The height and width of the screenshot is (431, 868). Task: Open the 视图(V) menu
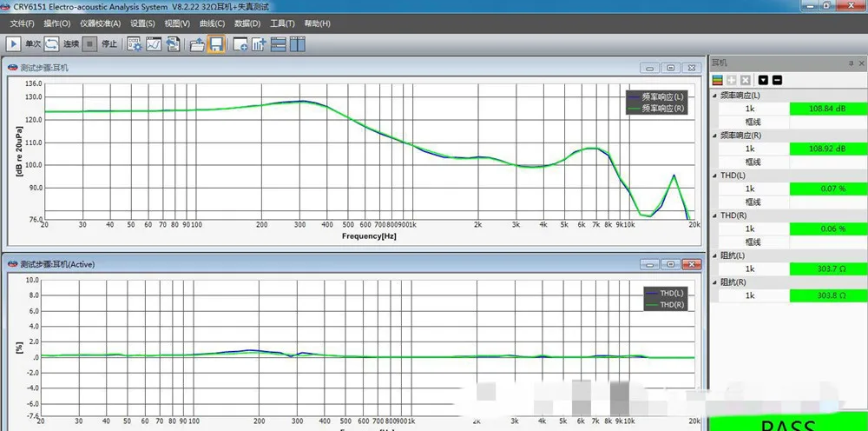coord(177,23)
